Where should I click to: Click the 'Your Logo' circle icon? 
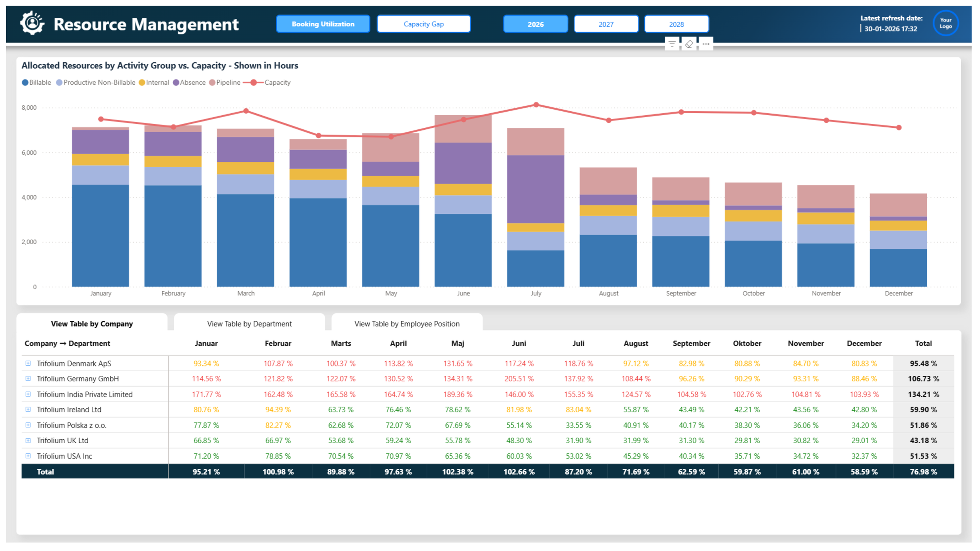(x=945, y=23)
